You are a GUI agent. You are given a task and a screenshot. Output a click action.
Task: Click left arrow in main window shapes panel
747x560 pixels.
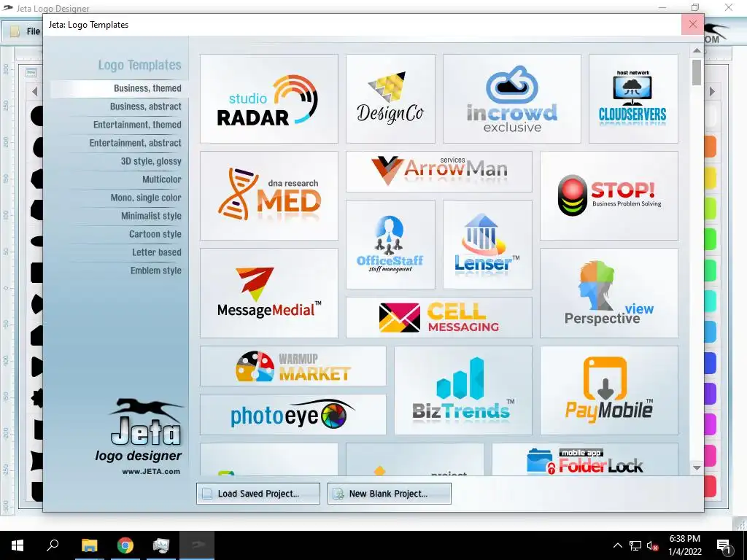34,91
